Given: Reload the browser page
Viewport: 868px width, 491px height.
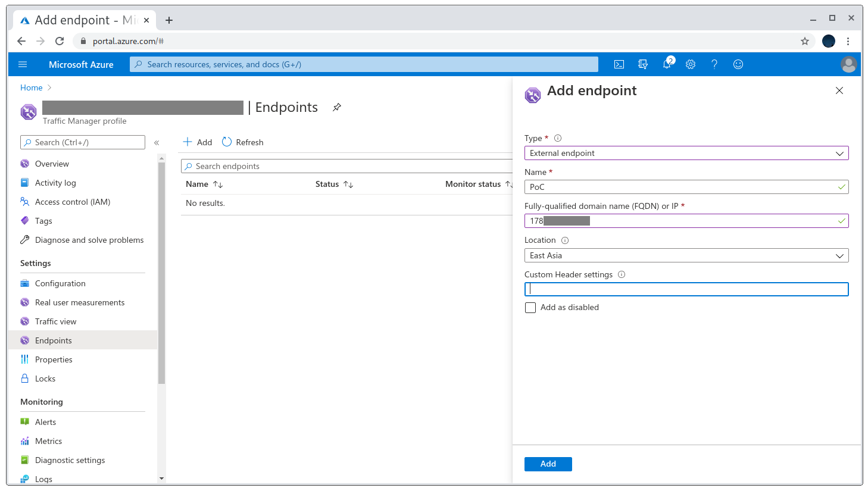Looking at the screenshot, I should click(x=60, y=41).
